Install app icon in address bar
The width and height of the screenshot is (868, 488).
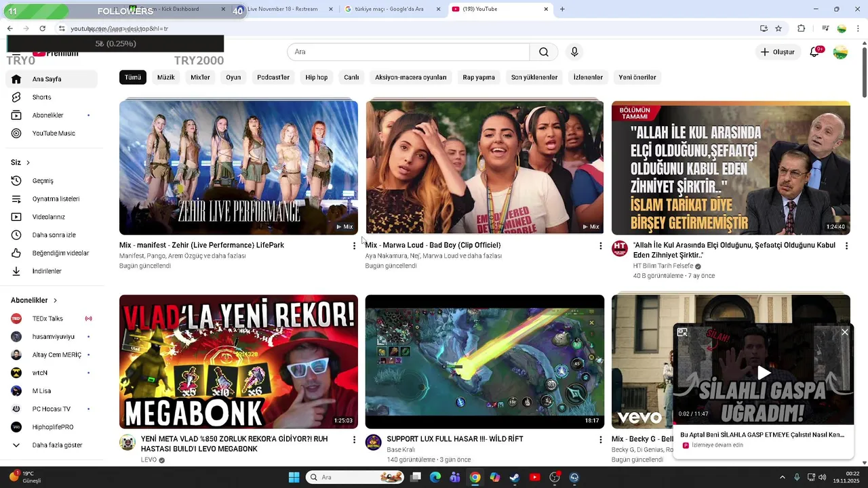click(x=764, y=28)
